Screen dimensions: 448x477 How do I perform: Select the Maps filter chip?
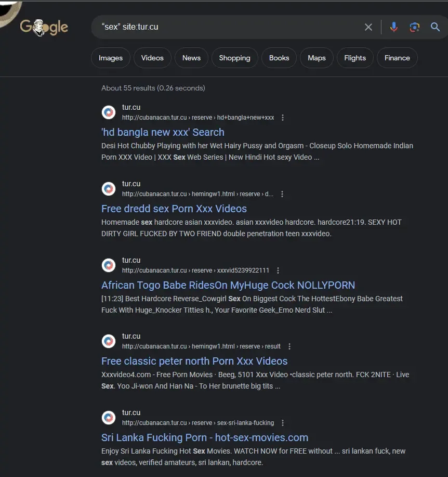pos(317,58)
